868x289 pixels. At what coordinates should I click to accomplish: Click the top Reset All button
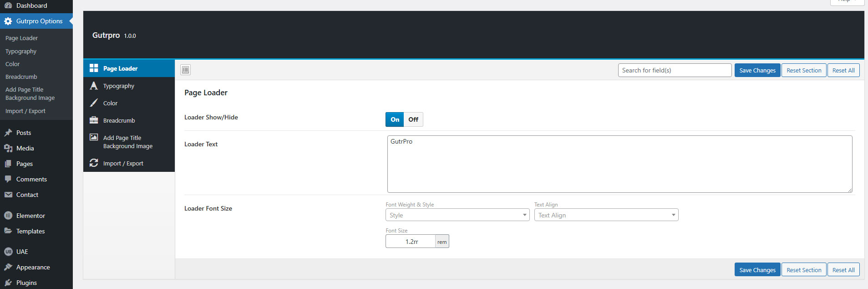tap(843, 70)
